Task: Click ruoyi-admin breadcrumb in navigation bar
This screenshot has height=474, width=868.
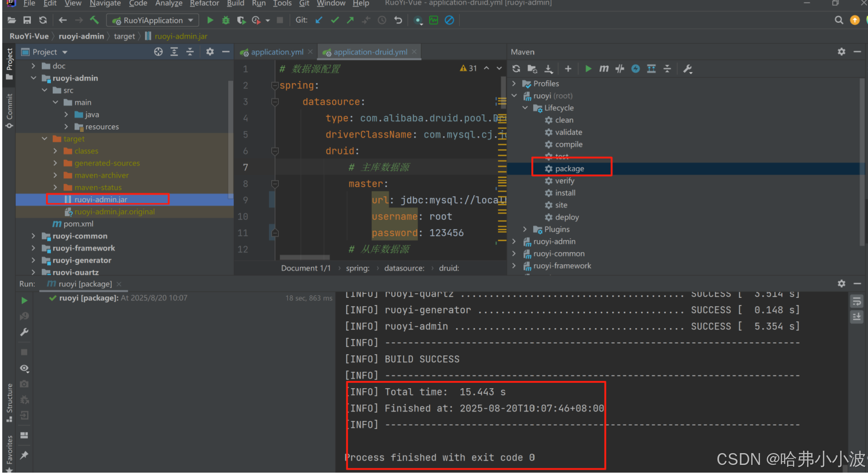Action: pyautogui.click(x=81, y=36)
